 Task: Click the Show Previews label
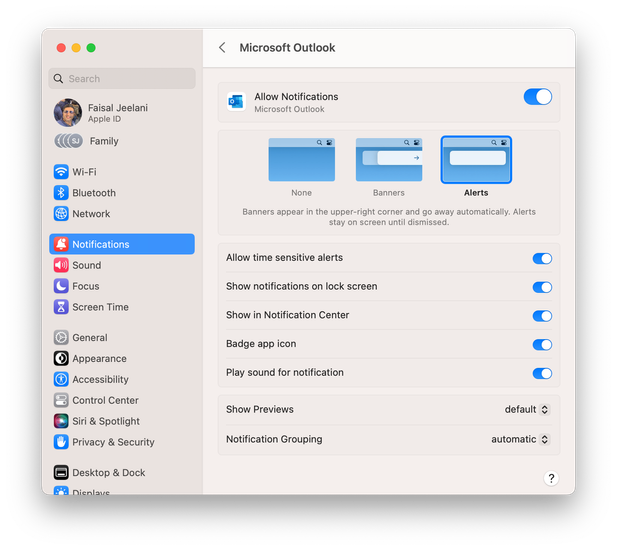[260, 410]
